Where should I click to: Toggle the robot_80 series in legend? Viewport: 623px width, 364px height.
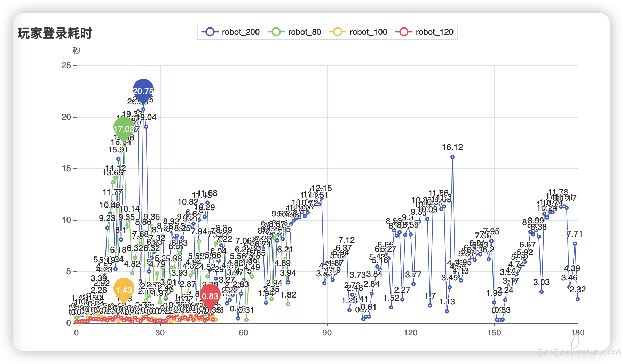tap(294, 32)
